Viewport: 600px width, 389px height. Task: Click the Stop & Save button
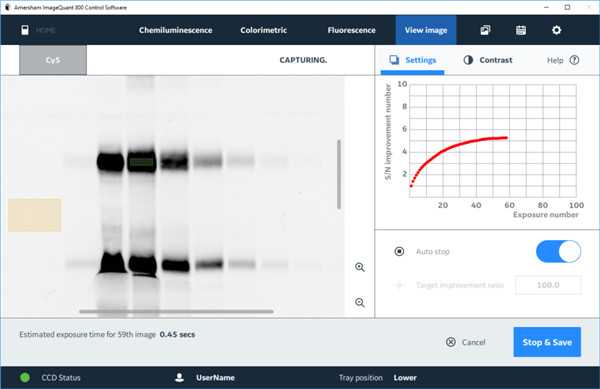(547, 342)
